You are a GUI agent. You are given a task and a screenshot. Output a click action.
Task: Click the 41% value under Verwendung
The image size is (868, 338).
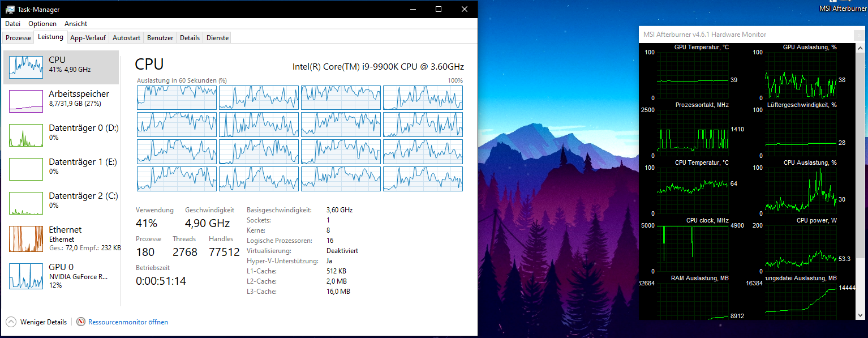(x=147, y=223)
